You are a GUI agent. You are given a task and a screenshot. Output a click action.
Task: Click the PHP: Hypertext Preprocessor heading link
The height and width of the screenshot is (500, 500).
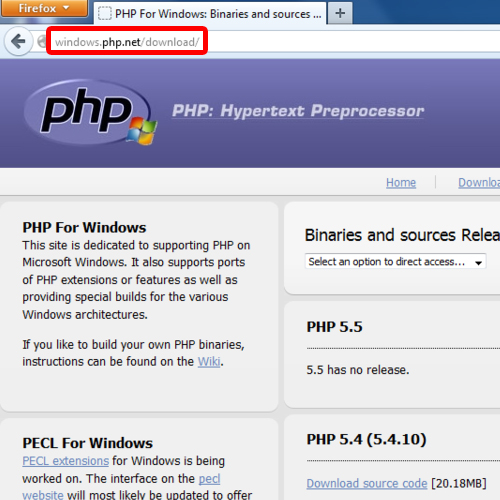pyautogui.click(x=298, y=111)
